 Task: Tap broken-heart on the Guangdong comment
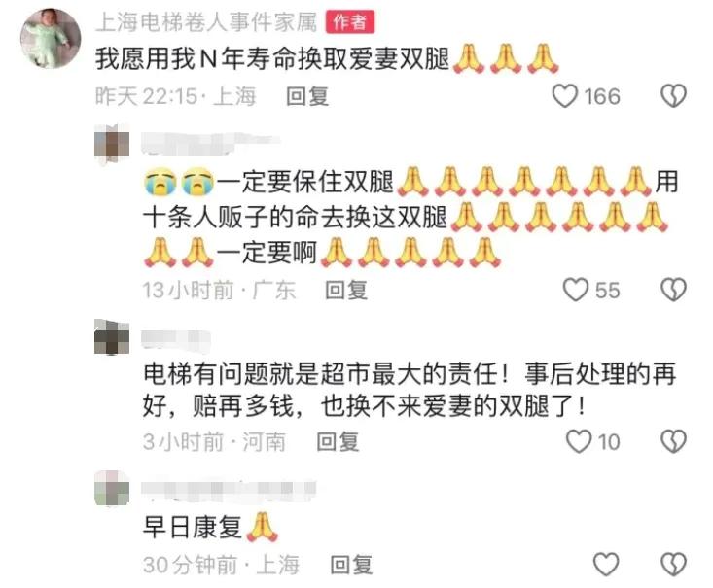coord(673,290)
